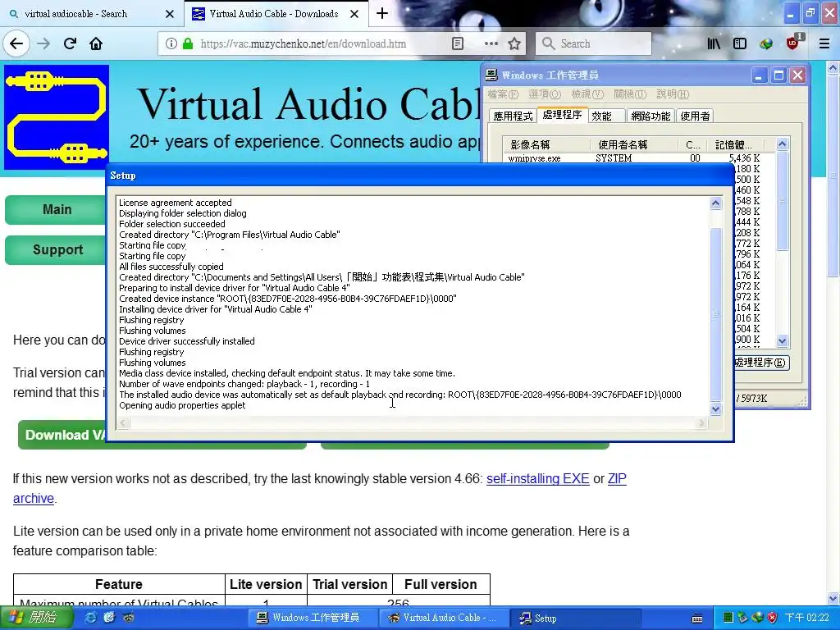Click in the Firefox Search box
The height and width of the screenshot is (630, 840).
pyautogui.click(x=594, y=43)
